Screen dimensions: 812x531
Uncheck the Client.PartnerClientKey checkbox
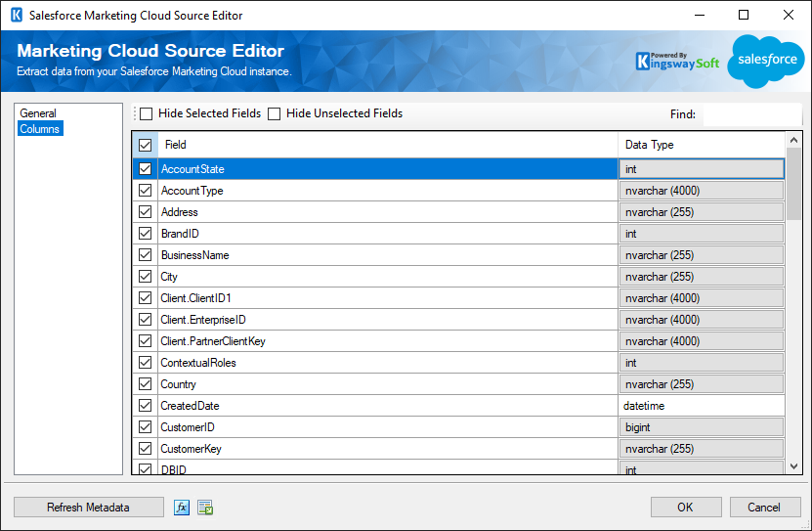click(145, 341)
